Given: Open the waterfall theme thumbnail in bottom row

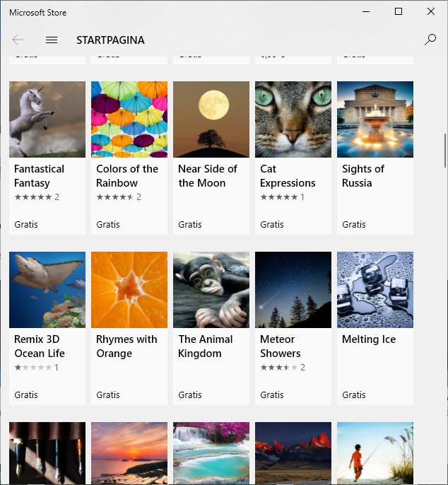Looking at the screenshot, I should [211, 453].
